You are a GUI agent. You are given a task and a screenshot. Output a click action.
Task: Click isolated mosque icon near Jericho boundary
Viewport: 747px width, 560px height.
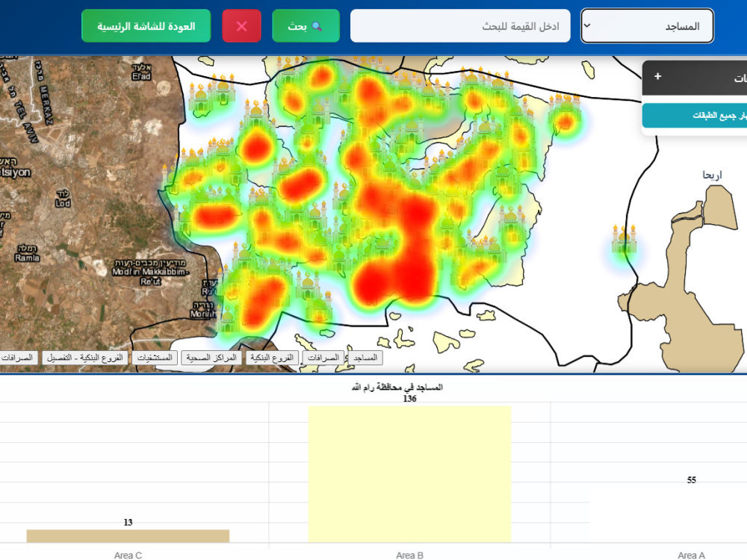[x=624, y=239]
